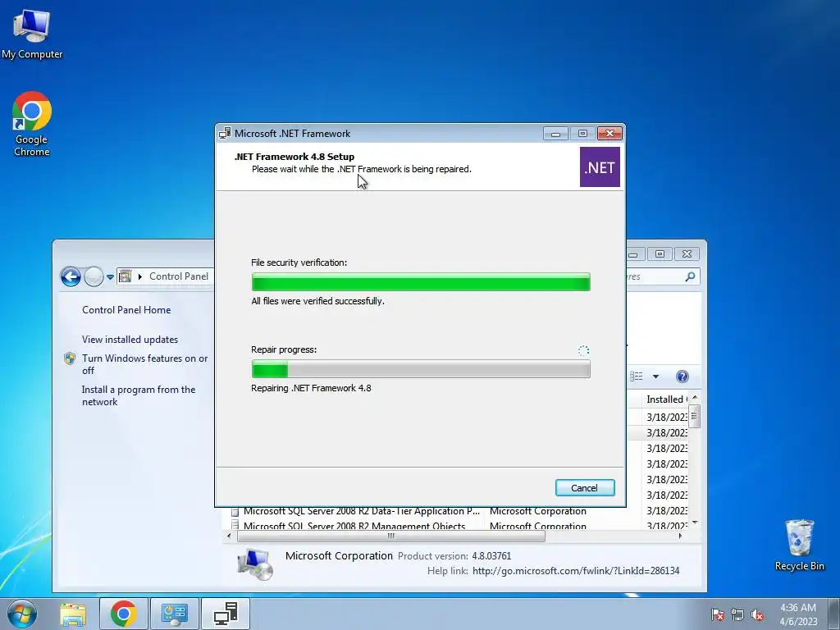The image size is (840, 630).
Task: Open My Computer desktop icon
Action: pos(32,34)
